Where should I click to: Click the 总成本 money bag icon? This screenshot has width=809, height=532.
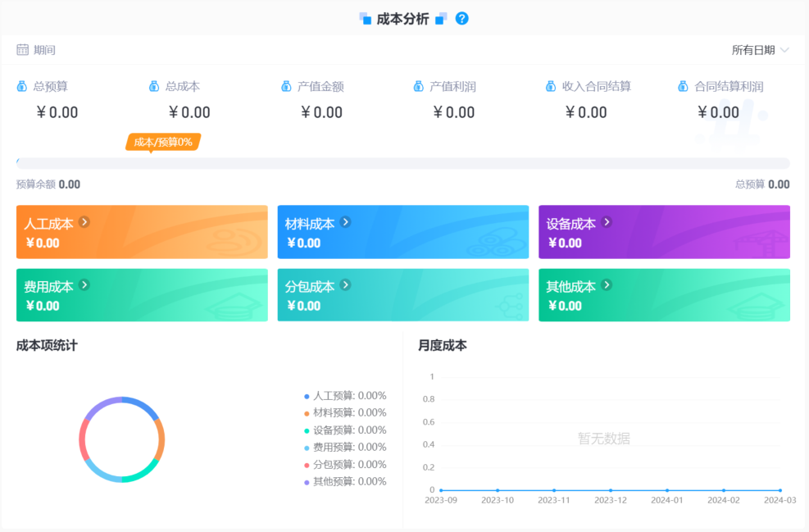click(152, 85)
